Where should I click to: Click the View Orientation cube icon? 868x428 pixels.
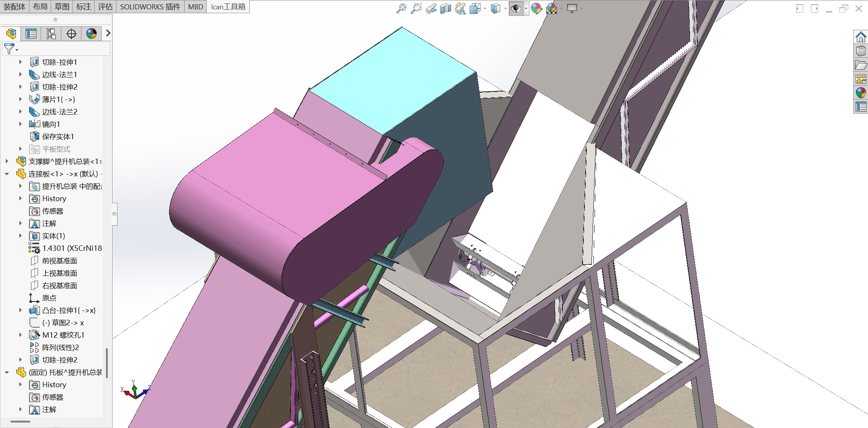[475, 9]
